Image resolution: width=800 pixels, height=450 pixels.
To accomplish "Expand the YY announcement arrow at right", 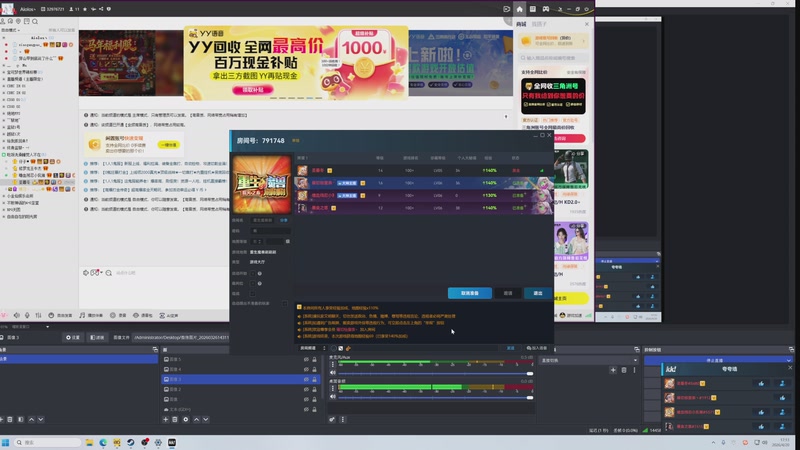I will coord(506,116).
